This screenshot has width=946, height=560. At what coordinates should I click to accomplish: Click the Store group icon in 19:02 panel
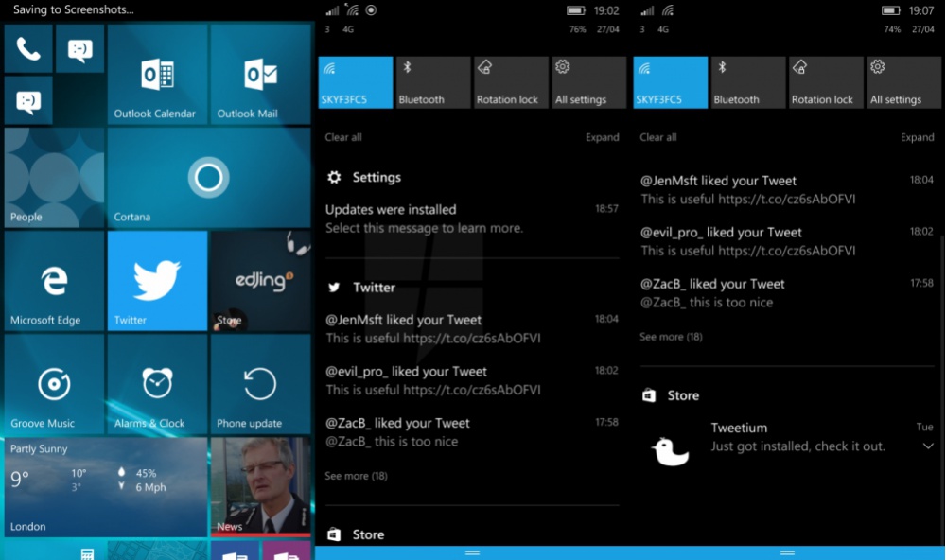pos(334,534)
